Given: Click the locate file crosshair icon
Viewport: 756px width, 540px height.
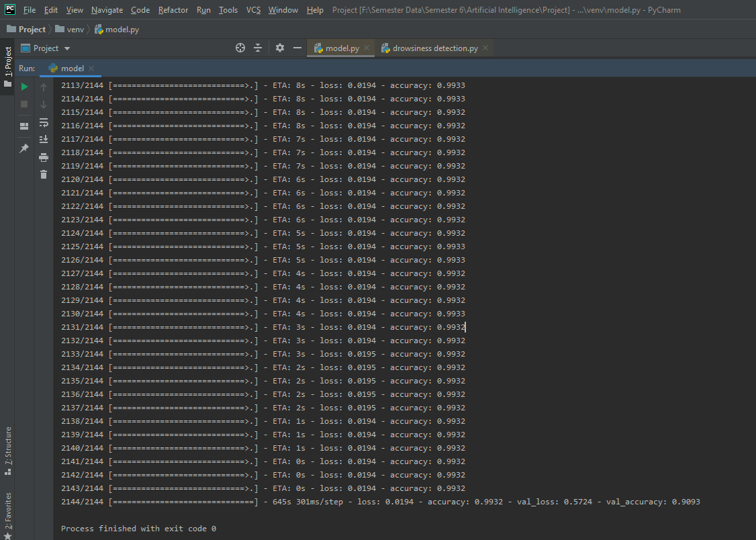Looking at the screenshot, I should click(240, 48).
